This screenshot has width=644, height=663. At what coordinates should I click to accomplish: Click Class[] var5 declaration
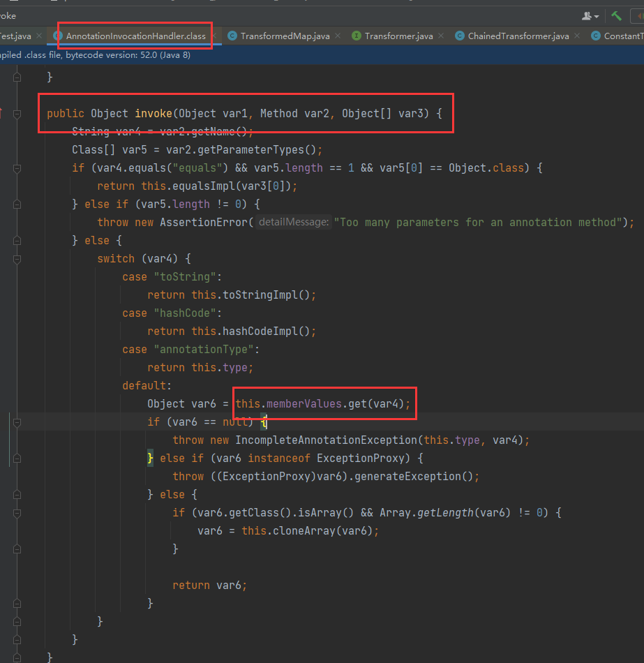point(110,150)
